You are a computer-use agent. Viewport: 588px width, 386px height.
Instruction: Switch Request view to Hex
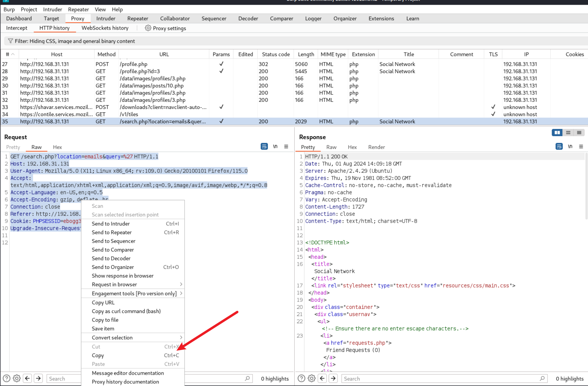tap(57, 147)
